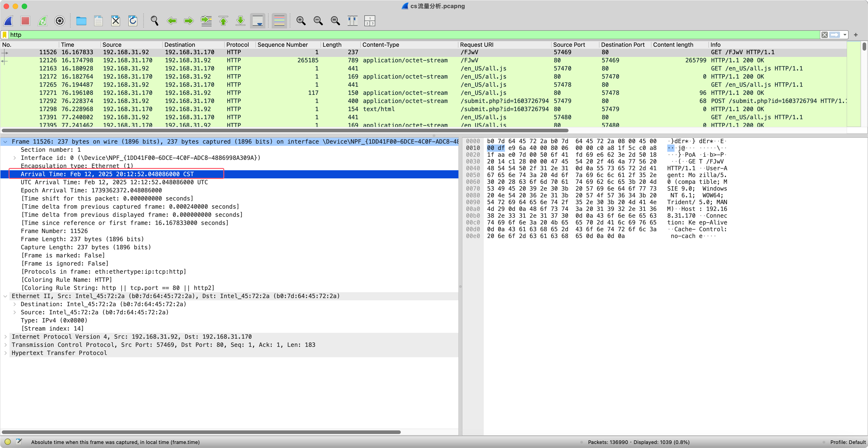Save this capture file
The width and height of the screenshot is (868, 448).
[x=98, y=21]
